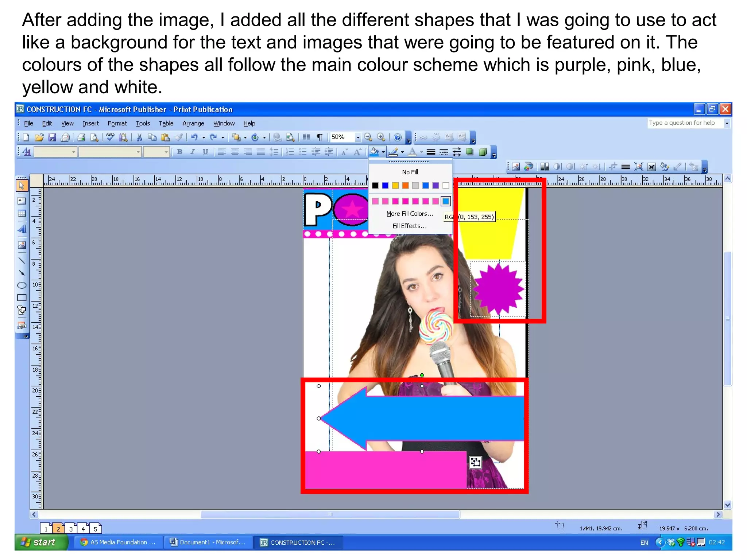This screenshot has width=747, height=560.
Task: Open the Design Gallery Object tool
Action: [22, 326]
